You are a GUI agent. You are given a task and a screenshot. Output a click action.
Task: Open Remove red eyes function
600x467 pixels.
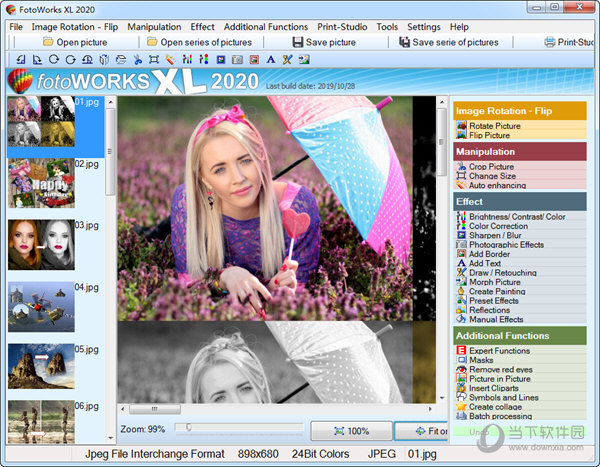coord(498,370)
